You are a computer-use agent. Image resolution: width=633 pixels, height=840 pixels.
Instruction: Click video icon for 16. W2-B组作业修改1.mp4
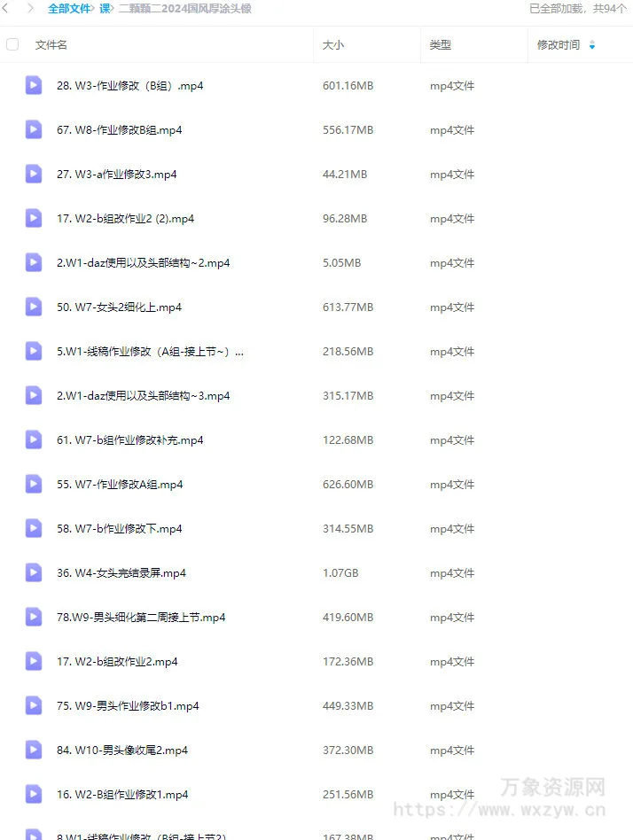click(x=33, y=795)
